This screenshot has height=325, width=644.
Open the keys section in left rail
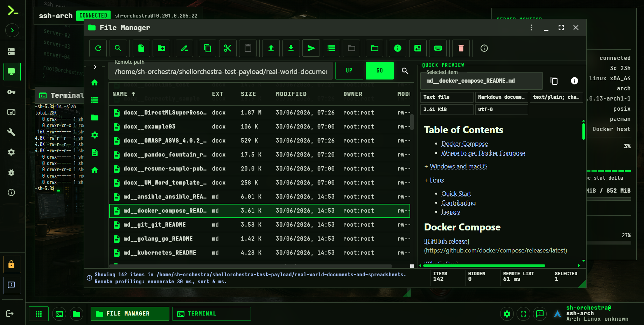[11, 92]
